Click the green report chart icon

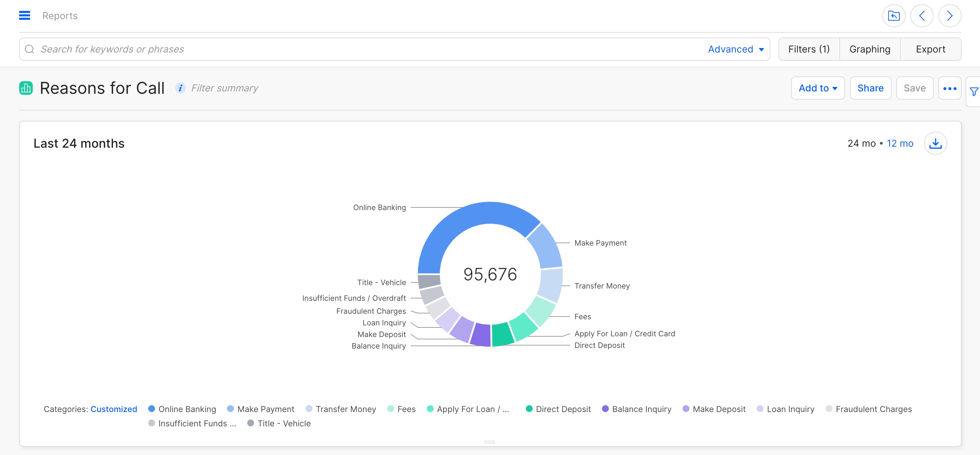click(x=26, y=88)
